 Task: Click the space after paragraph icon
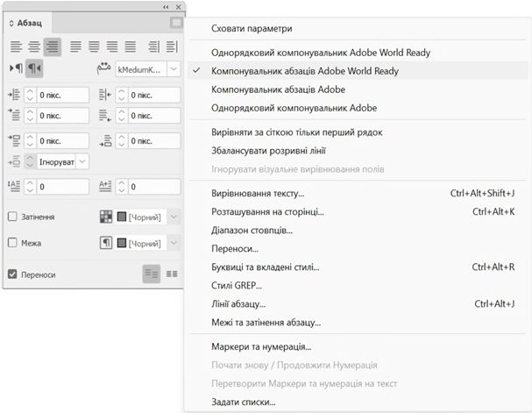pyautogui.click(x=105, y=140)
